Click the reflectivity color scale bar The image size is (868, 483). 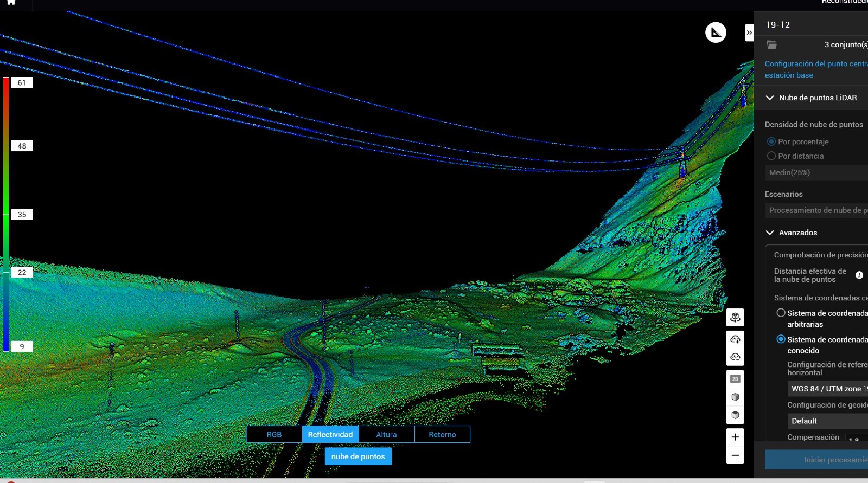(x=6, y=214)
